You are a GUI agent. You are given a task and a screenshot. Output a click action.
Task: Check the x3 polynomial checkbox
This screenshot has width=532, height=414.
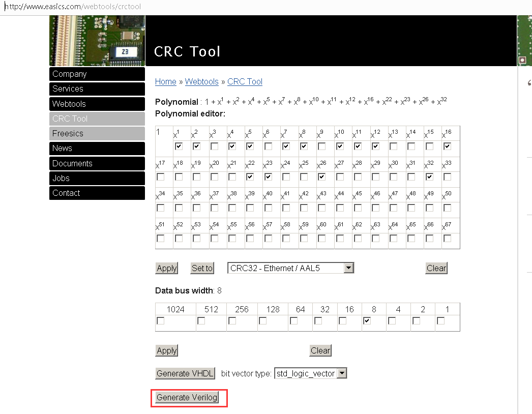215,146
